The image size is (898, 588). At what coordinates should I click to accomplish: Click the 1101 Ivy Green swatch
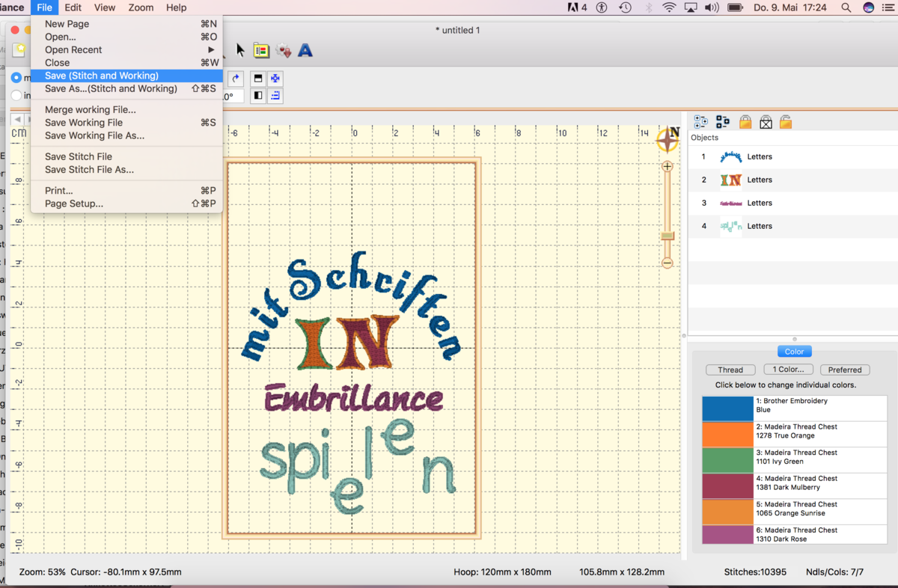[x=727, y=460]
